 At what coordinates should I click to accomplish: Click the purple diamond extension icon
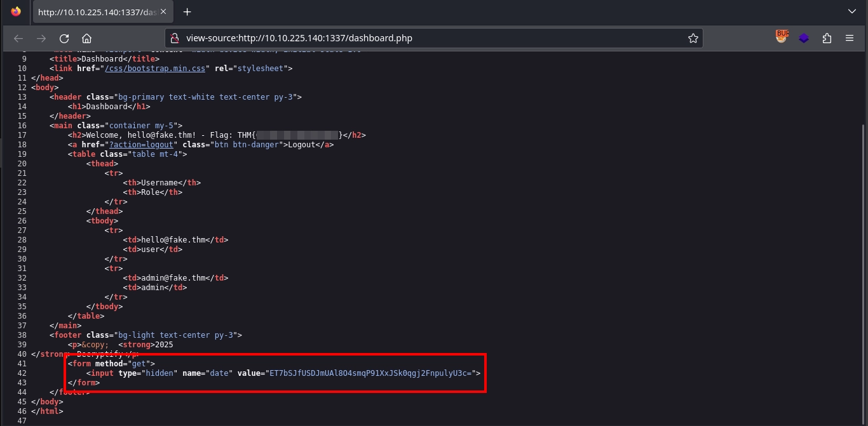[804, 38]
